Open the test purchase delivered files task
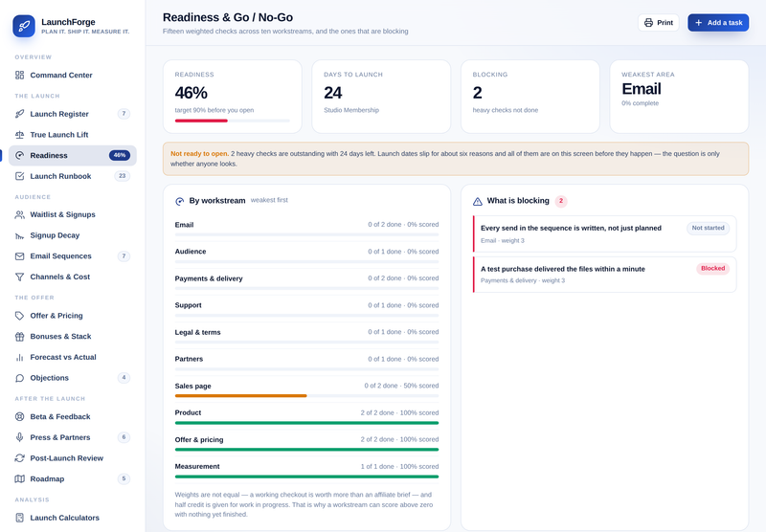The image size is (766, 532). click(605, 275)
